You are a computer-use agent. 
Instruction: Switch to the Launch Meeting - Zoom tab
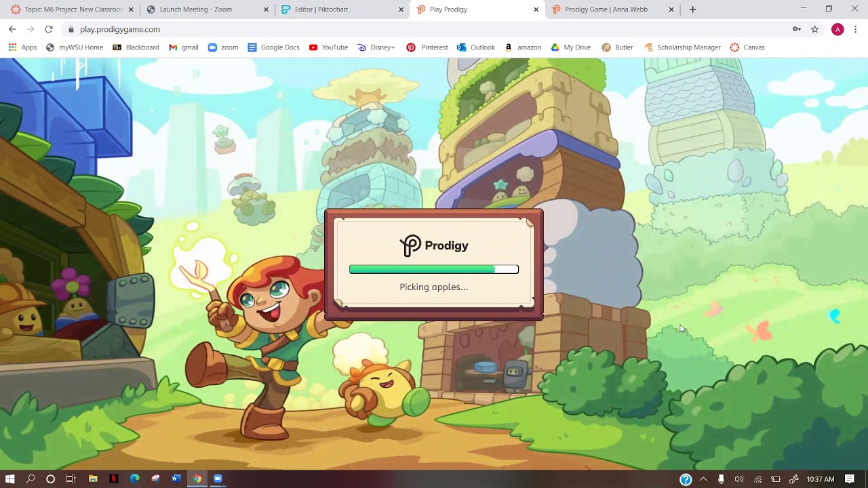195,9
